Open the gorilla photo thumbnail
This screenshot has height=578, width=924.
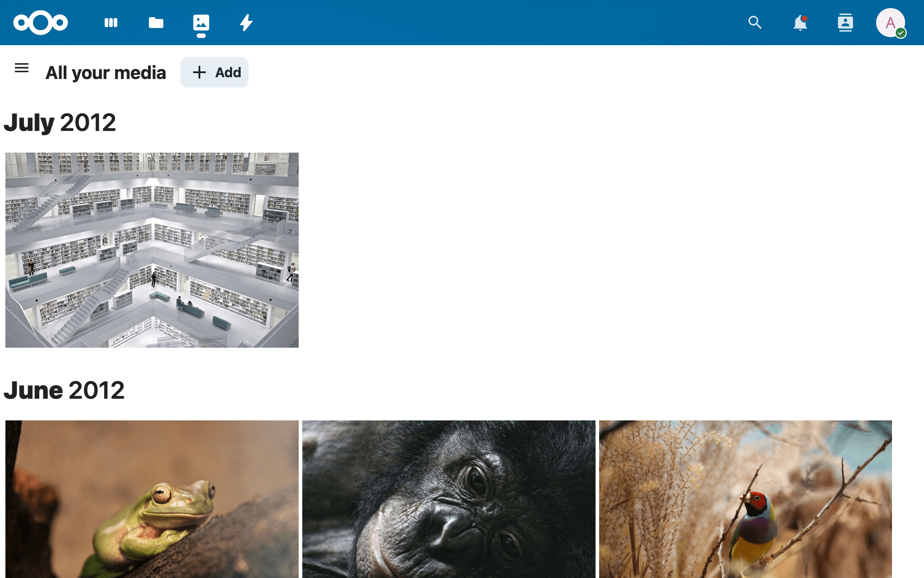449,499
